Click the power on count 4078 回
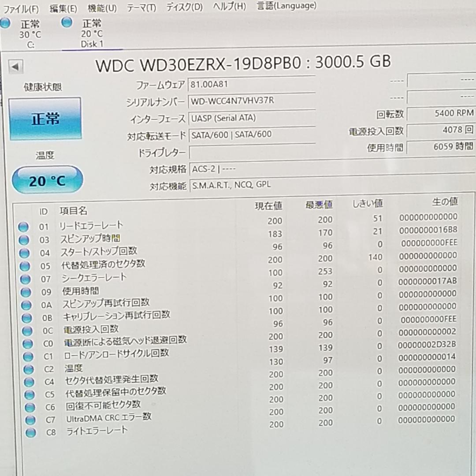Viewport: 476px width, 476px height. pyautogui.click(x=441, y=130)
